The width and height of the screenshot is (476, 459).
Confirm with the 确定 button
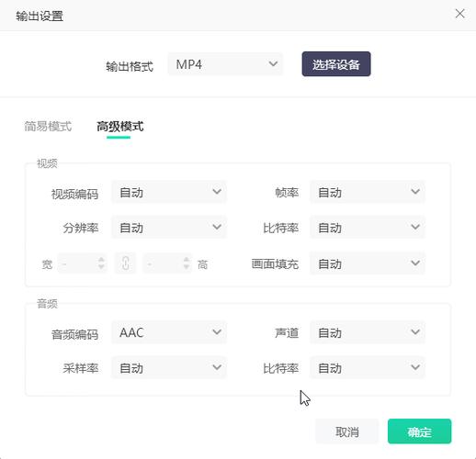(419, 431)
